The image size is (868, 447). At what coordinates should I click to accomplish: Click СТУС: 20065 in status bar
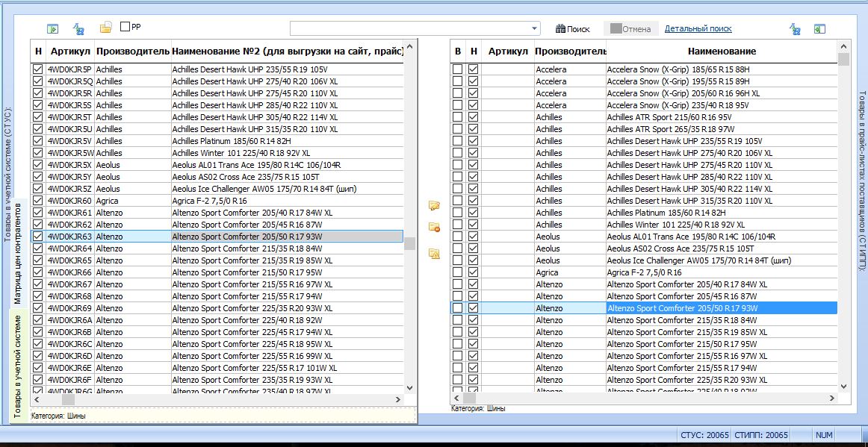point(704,435)
